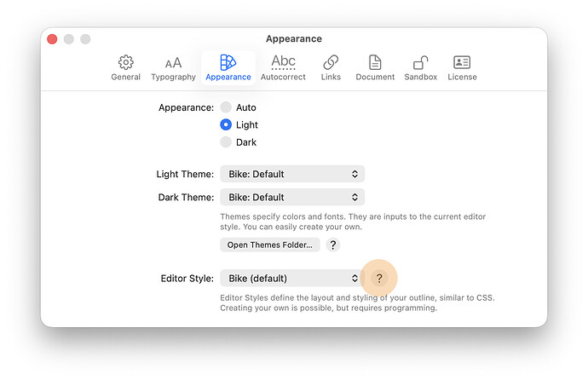588x380 pixels.
Task: Click the Open Themes Folder button
Action: point(269,245)
